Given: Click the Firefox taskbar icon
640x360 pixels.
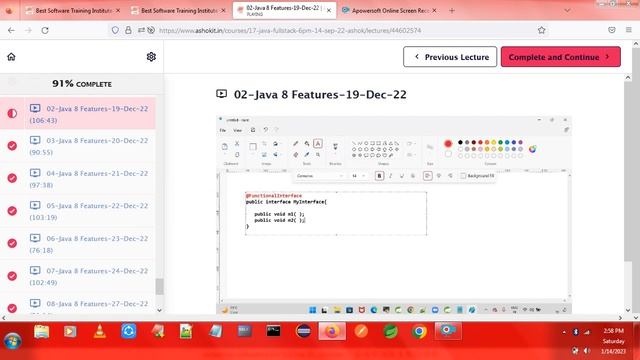Looking at the screenshot, I should click(332, 331).
